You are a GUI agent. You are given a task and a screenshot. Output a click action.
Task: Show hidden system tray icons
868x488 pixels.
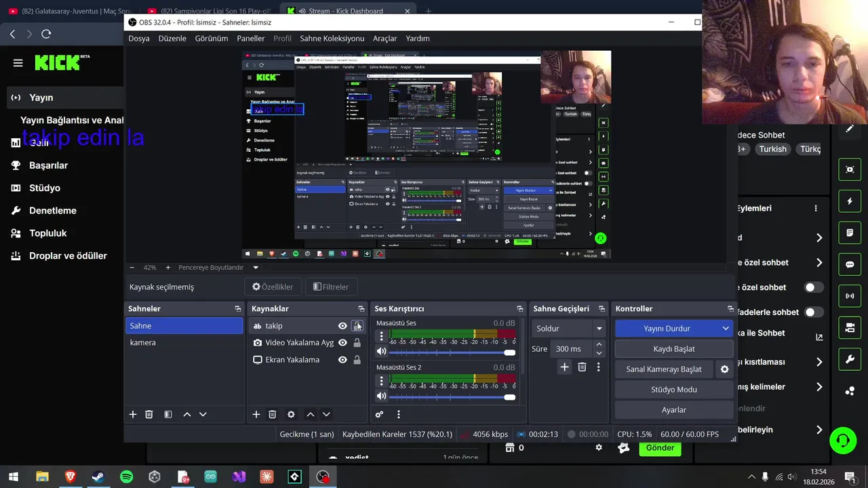tap(751, 477)
